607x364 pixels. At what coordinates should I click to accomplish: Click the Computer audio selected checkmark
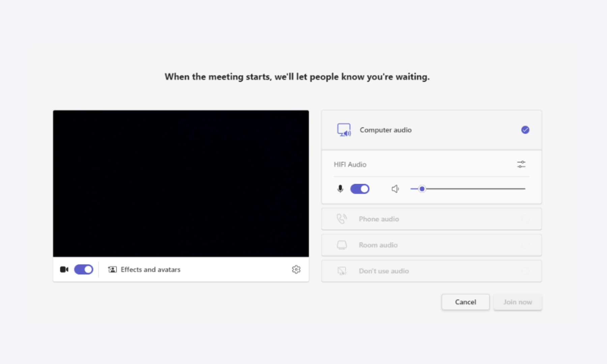[525, 130]
